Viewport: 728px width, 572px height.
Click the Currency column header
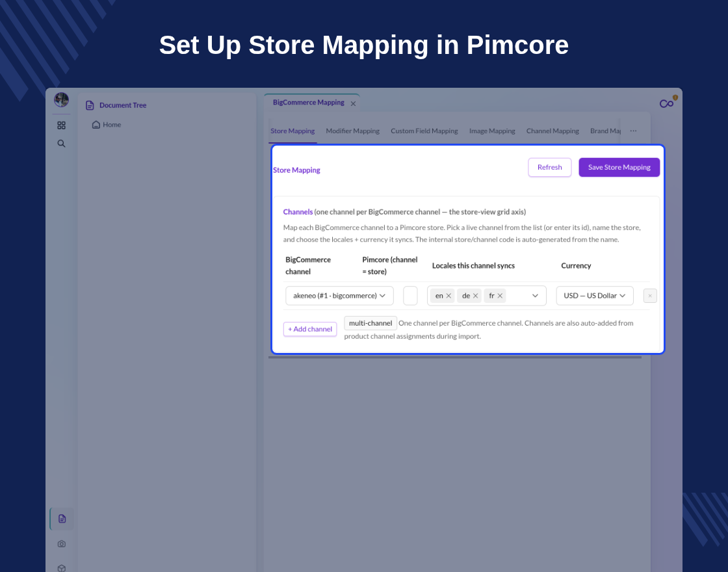click(x=576, y=266)
